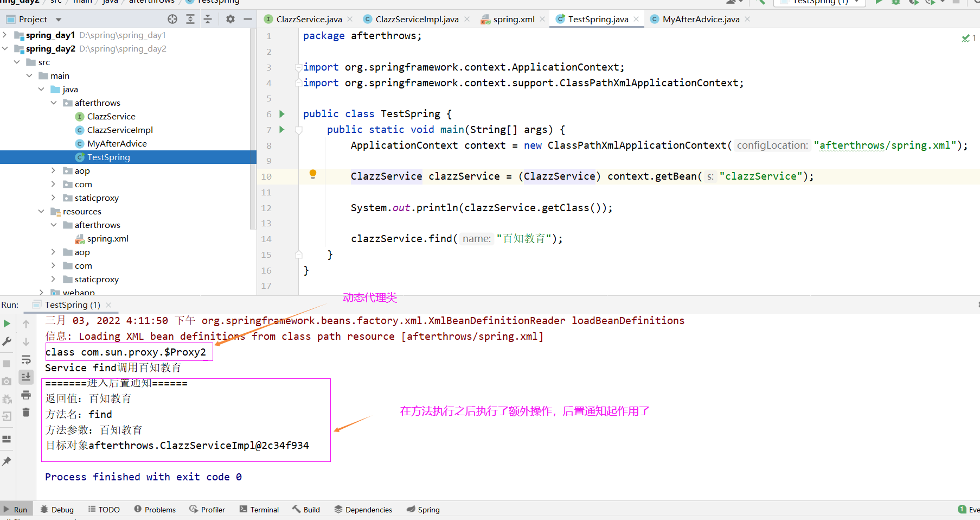Open the Spring tool window

(x=423, y=510)
